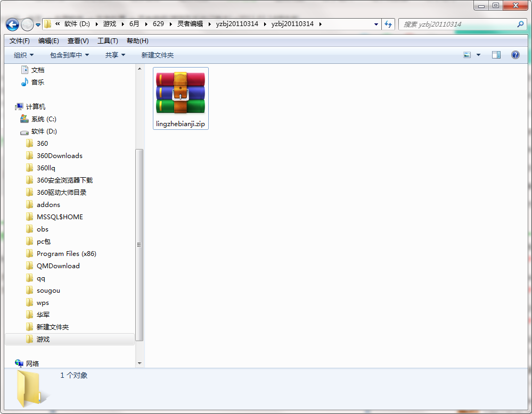This screenshot has width=532, height=414.
Task: Open the recent locations history arrow
Action: 38,25
